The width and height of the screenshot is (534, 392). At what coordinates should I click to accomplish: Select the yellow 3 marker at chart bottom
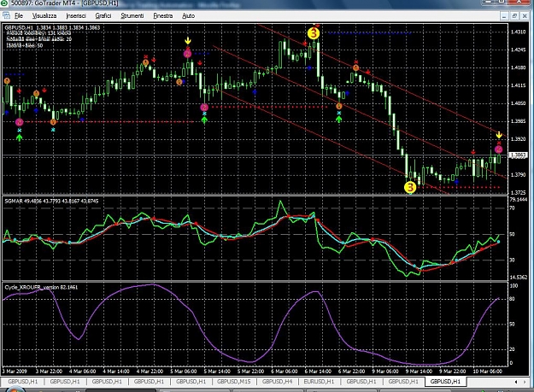(410, 187)
